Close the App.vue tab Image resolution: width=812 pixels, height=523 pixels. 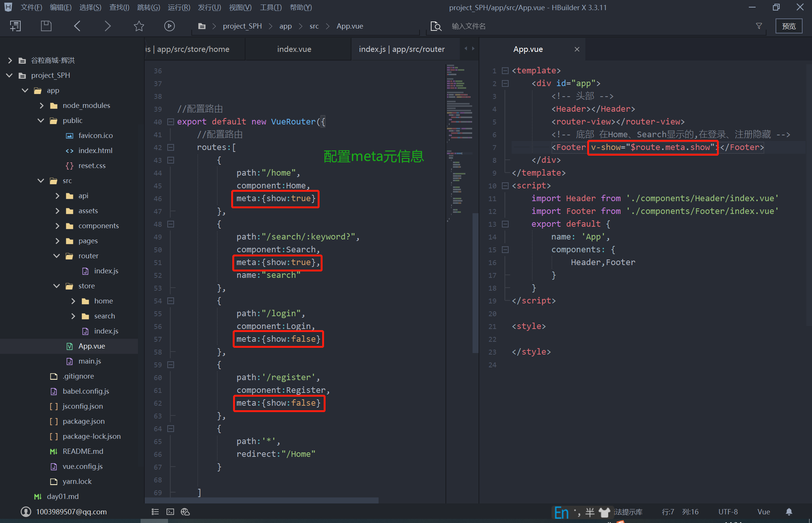[x=577, y=49]
